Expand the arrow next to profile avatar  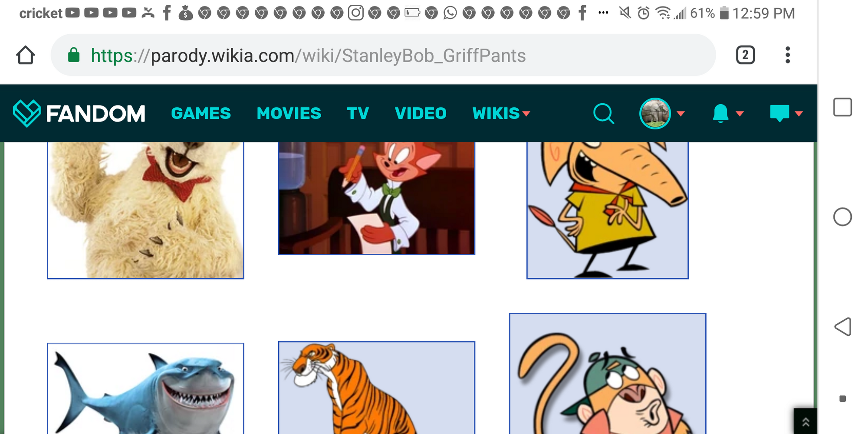pyautogui.click(x=681, y=114)
